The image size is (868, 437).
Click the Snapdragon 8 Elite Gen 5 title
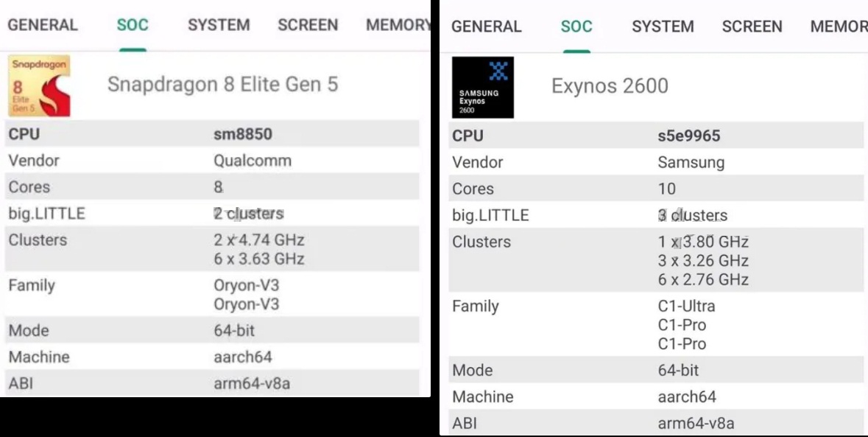[x=222, y=84]
